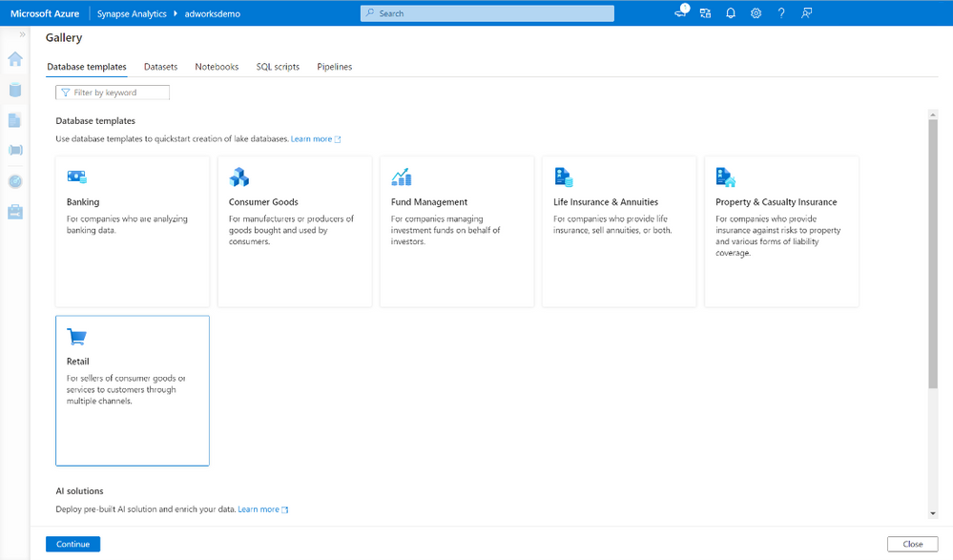
Task: Select the Life Insurance & Annuities title
Action: point(606,202)
